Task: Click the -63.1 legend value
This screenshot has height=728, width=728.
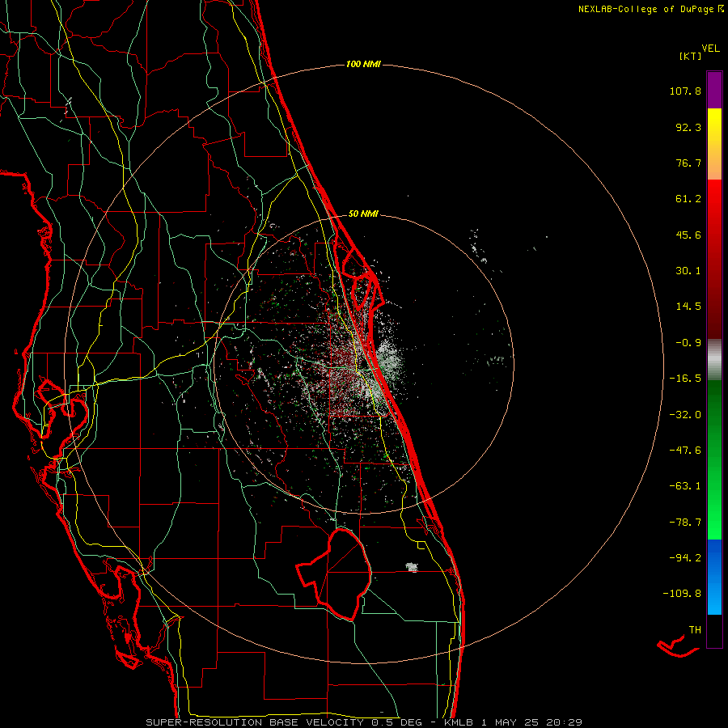Action: pos(685,486)
